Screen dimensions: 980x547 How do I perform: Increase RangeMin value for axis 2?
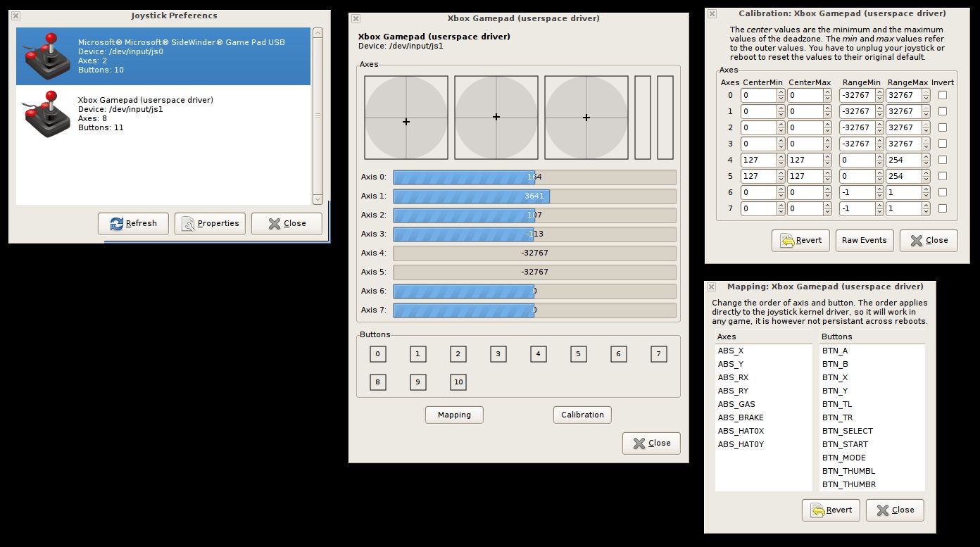(x=878, y=124)
